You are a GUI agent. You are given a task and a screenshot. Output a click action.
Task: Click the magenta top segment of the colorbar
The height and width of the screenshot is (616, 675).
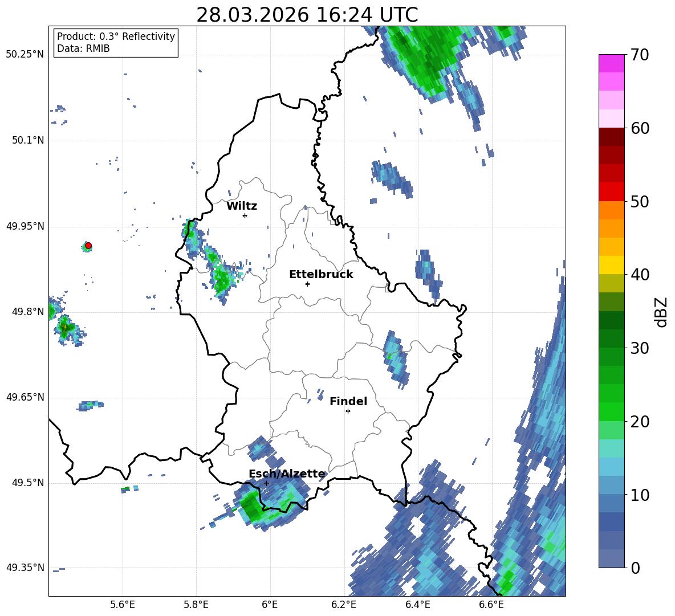point(611,63)
